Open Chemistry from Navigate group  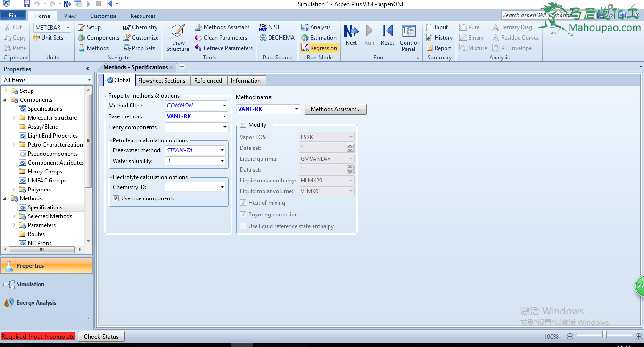point(140,27)
